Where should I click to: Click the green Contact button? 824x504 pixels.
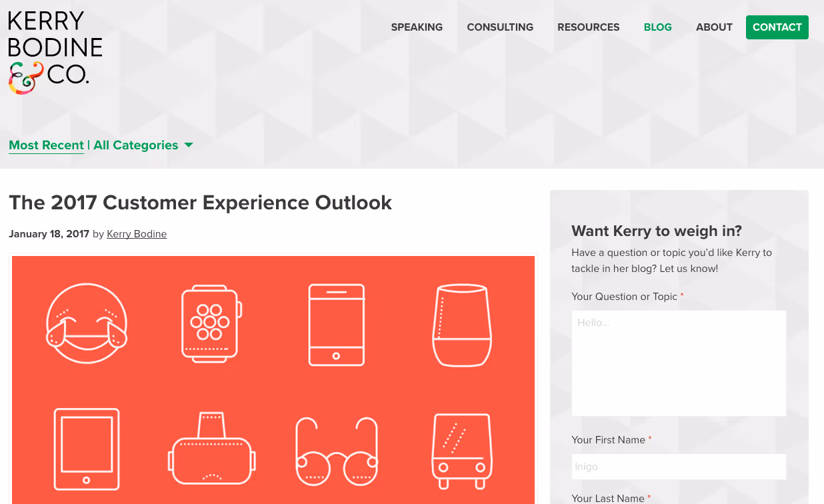[x=777, y=27]
